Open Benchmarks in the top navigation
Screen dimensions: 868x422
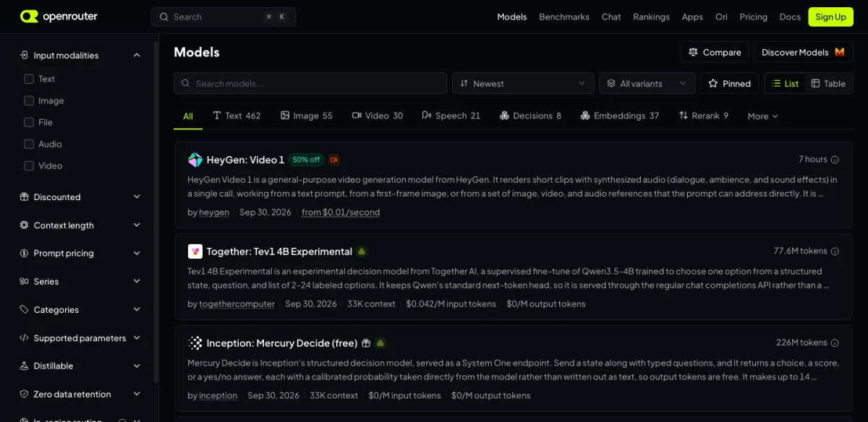(x=564, y=17)
